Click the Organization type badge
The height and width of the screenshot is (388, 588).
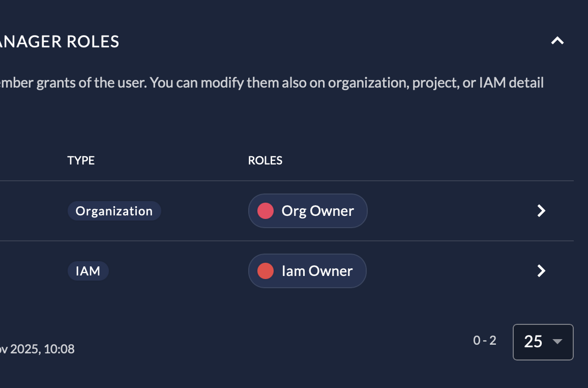[x=114, y=211]
